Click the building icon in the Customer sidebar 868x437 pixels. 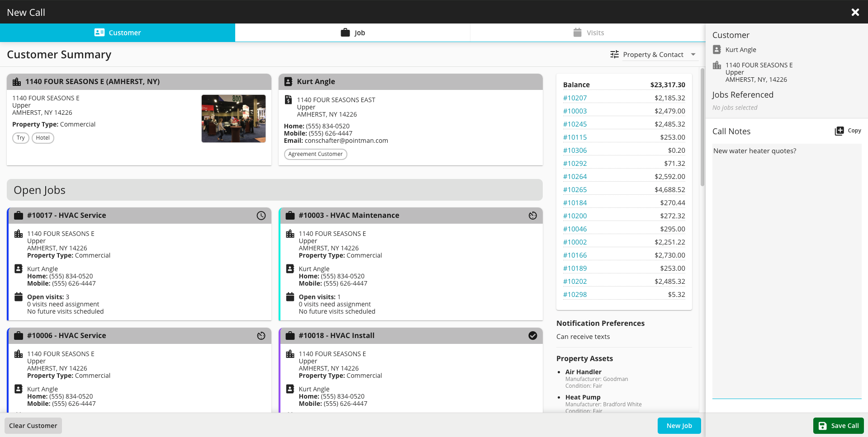coord(717,65)
